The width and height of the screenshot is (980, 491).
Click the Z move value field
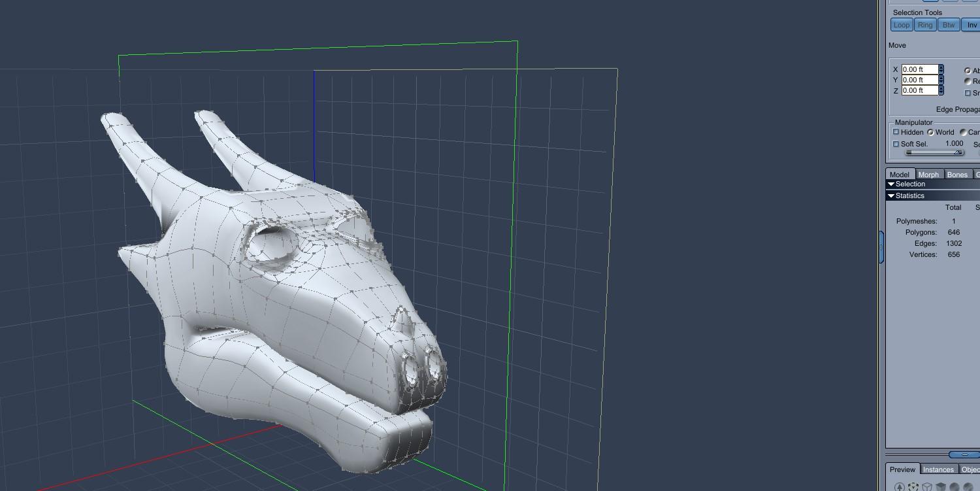point(920,90)
